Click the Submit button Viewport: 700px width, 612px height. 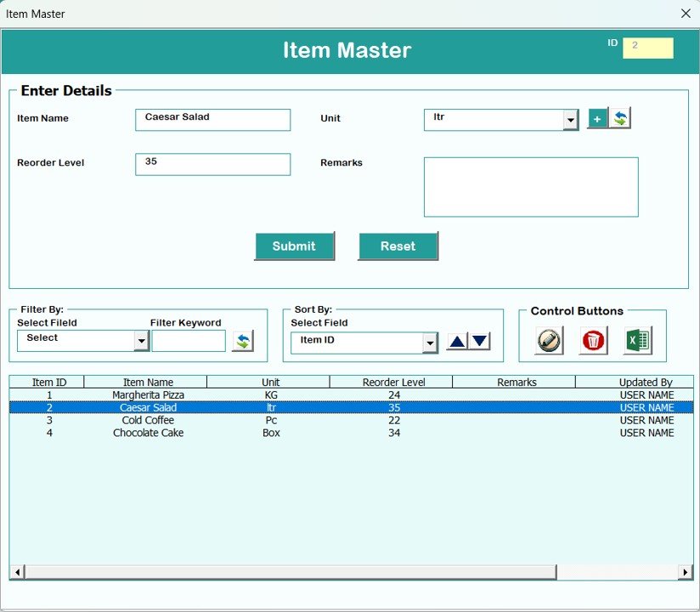pyautogui.click(x=295, y=246)
